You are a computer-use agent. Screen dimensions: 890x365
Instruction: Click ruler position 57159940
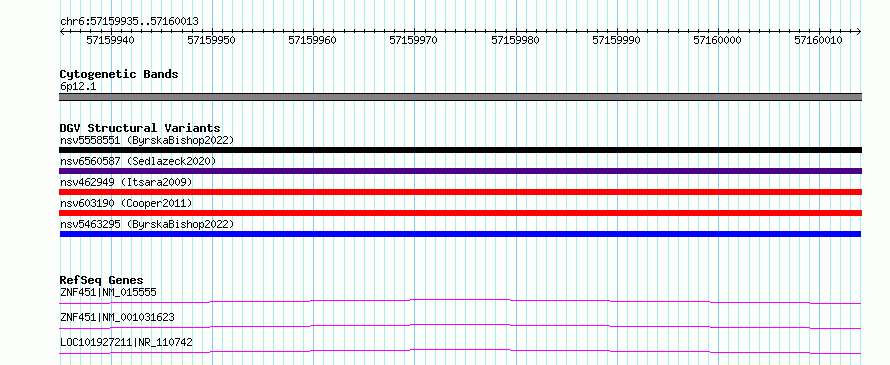click(111, 40)
